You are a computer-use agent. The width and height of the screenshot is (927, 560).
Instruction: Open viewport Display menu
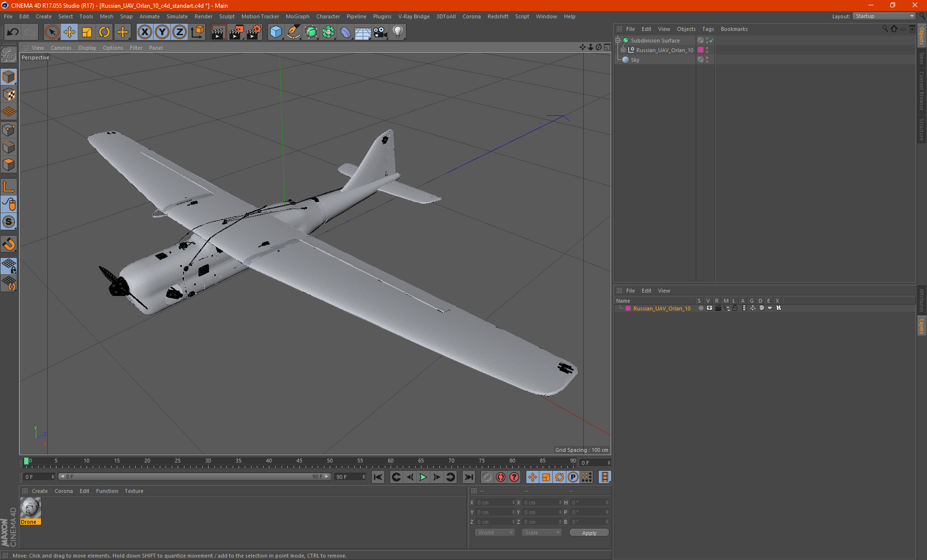click(x=87, y=48)
